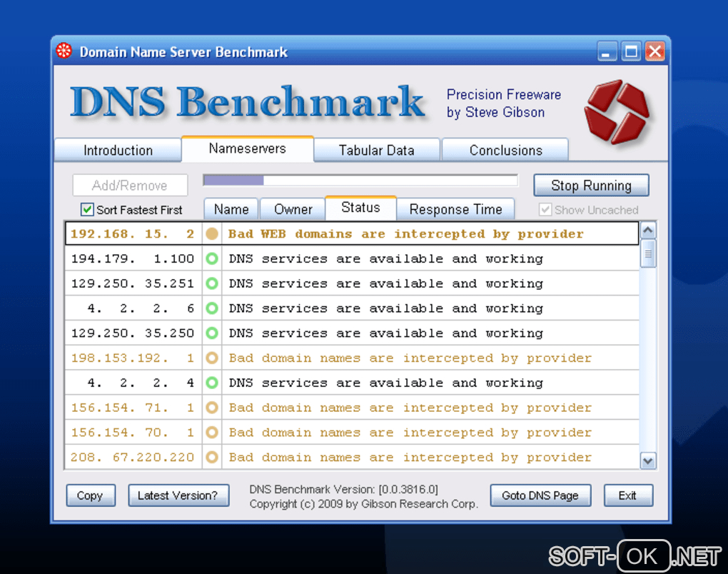The image size is (728, 574).
Task: Select IP address 194.179.1.100
Action: point(132,258)
